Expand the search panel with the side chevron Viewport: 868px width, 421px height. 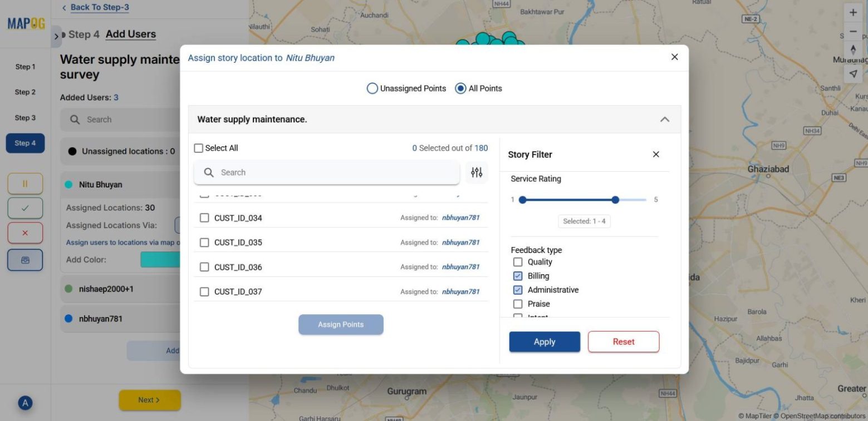click(x=56, y=36)
